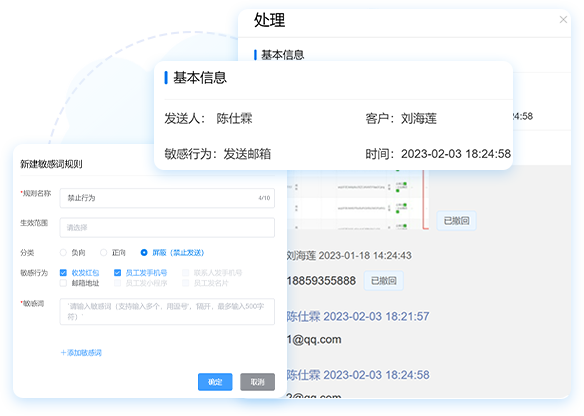Screen dimensions: 584x416
Task: Close the 处理 dialog with the X
Action: (x=563, y=19)
